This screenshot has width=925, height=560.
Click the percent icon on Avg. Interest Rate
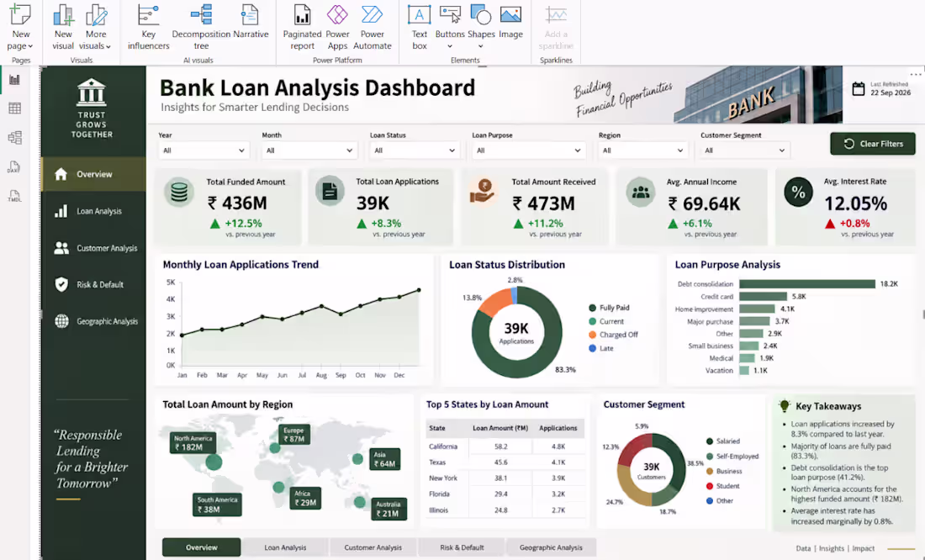[798, 192]
